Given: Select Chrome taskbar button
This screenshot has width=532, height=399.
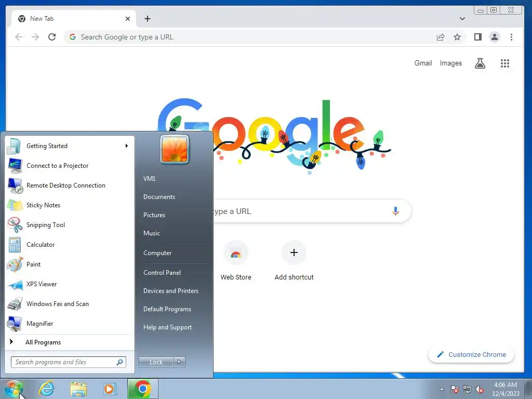Looking at the screenshot, I should [x=143, y=389].
